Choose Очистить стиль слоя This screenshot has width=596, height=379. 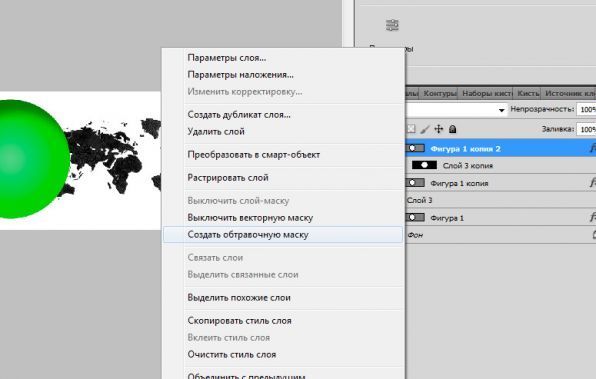[x=231, y=355]
